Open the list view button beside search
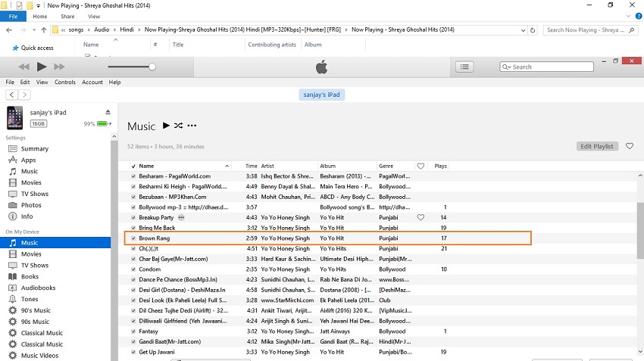 (x=464, y=67)
